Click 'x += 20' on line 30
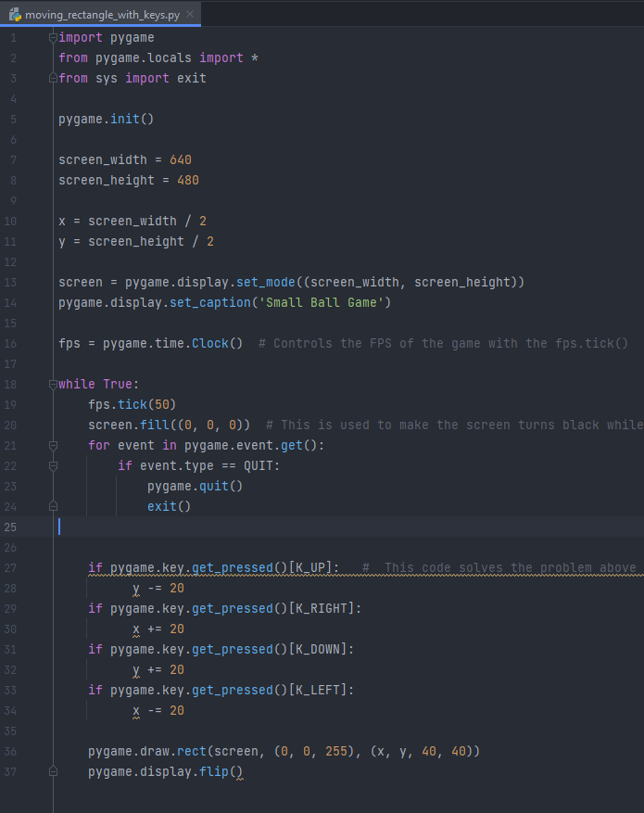The width and height of the screenshot is (644, 813). 158,629
